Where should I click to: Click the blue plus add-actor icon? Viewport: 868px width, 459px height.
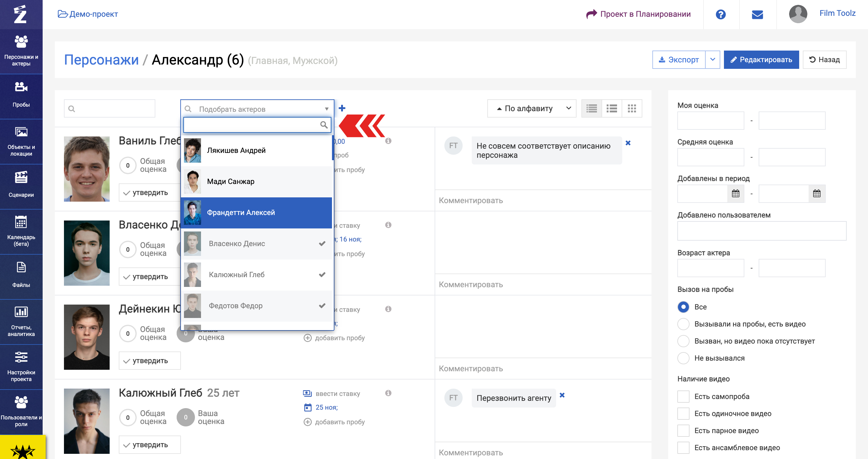click(x=342, y=108)
